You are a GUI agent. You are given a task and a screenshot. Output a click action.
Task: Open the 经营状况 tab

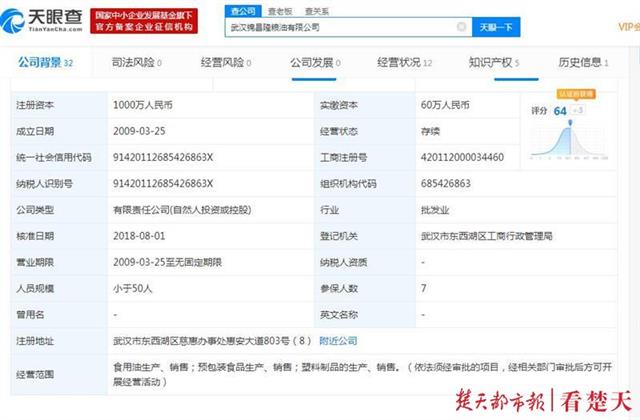click(x=404, y=62)
